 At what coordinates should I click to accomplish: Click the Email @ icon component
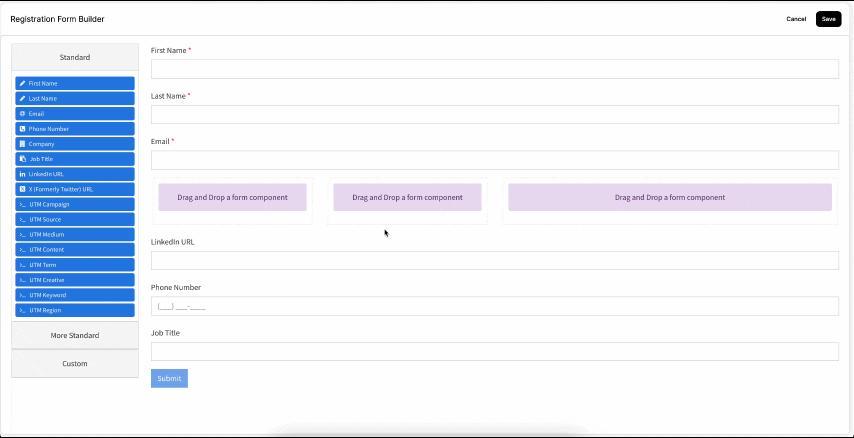pos(74,114)
